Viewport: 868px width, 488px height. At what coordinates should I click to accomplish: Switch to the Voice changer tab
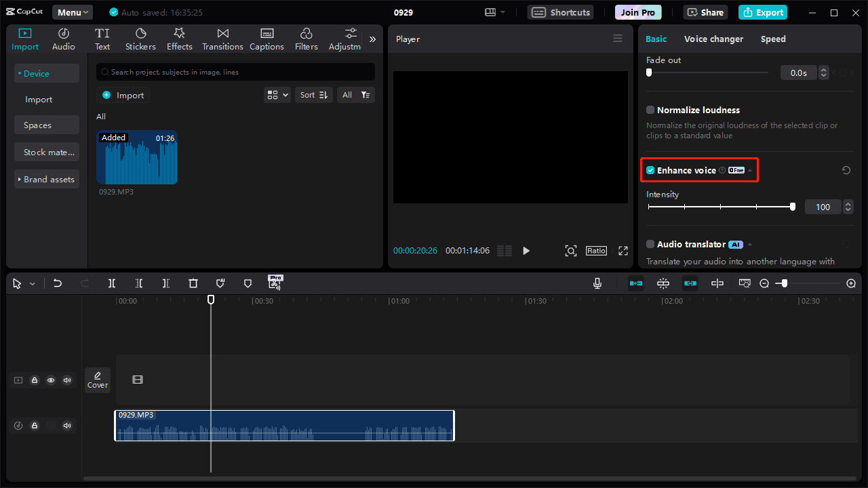(x=713, y=39)
